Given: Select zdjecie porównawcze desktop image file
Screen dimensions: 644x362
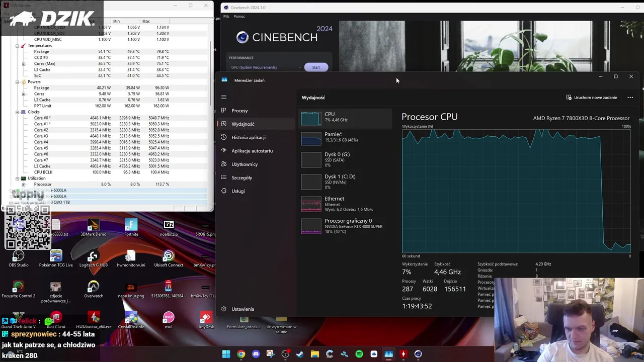Looking at the screenshot, I should click(56, 292).
